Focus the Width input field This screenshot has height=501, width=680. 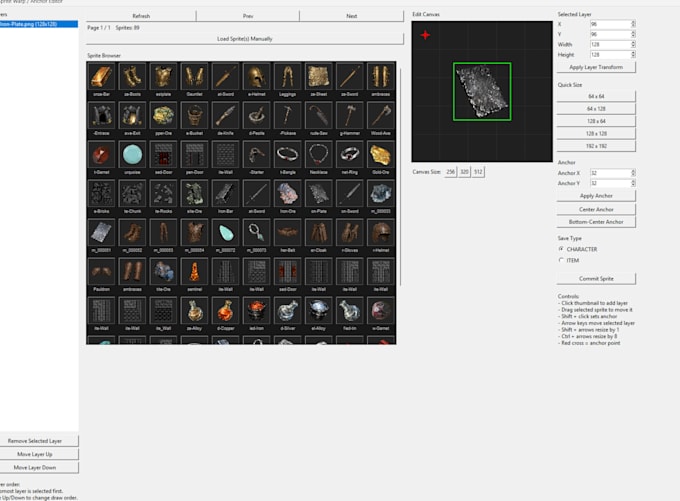tap(610, 44)
